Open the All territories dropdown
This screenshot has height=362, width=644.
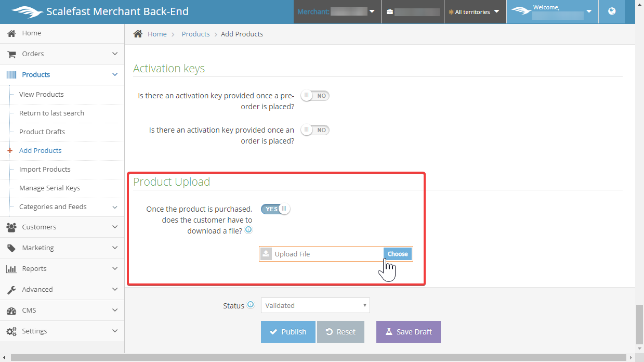pos(475,11)
